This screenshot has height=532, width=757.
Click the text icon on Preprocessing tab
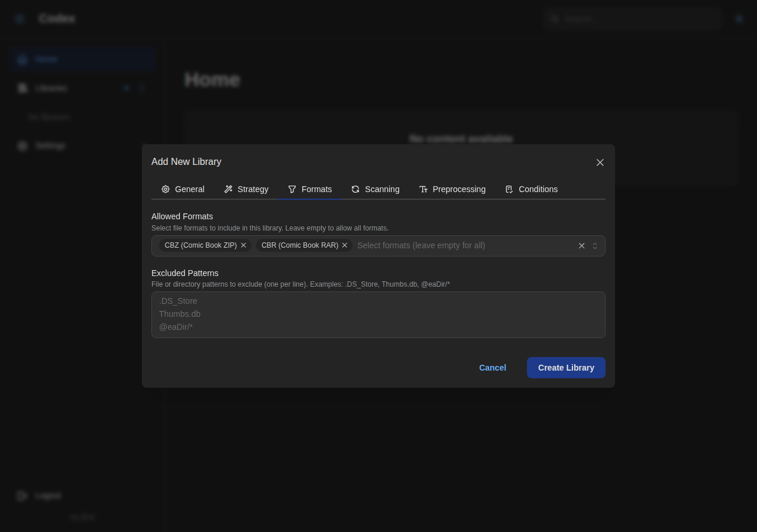click(423, 189)
